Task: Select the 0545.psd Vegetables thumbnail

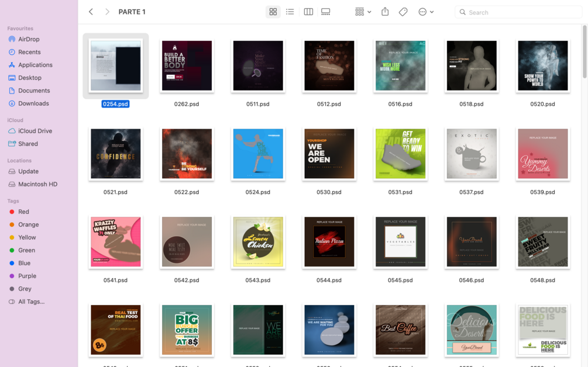Action: [x=401, y=241]
